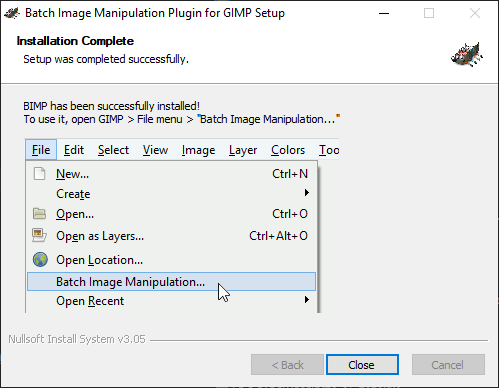This screenshot has height=388, width=499.
Task: Click the Back button
Action: 287,364
